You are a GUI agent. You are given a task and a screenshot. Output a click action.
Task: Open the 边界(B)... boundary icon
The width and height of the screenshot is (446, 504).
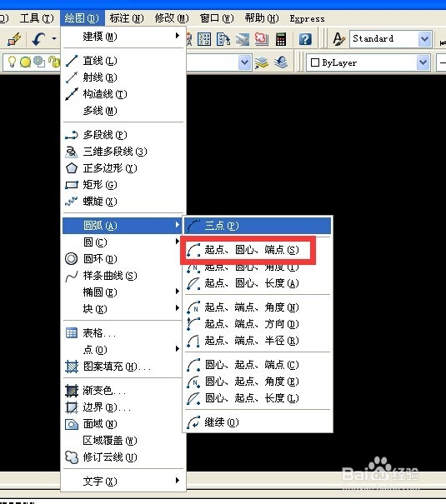coord(72,407)
